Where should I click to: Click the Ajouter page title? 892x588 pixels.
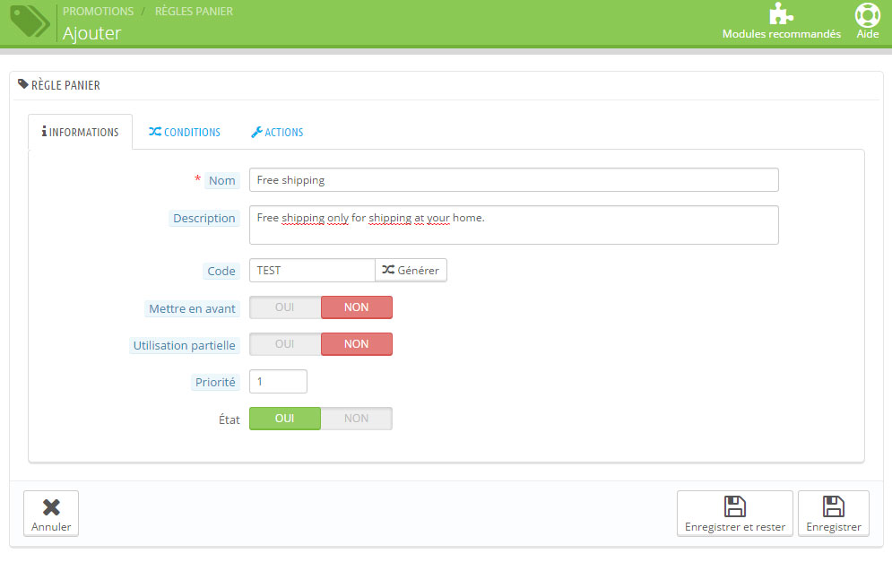click(x=92, y=33)
